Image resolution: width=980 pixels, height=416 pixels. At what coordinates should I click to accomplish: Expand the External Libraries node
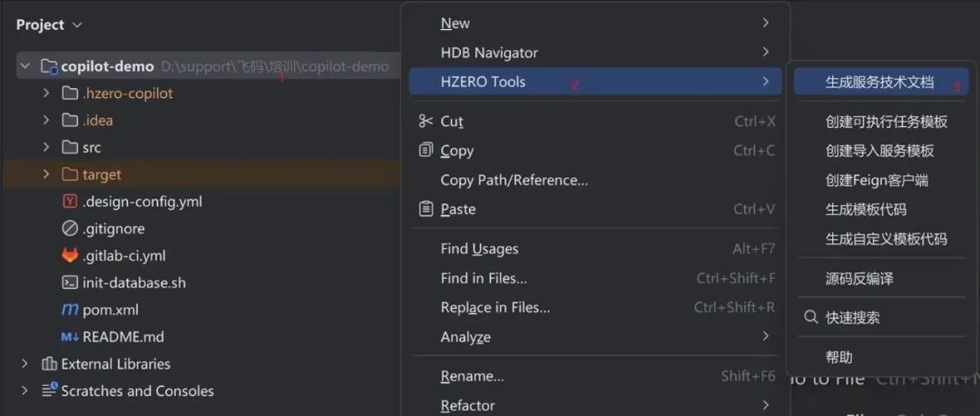[x=25, y=364]
